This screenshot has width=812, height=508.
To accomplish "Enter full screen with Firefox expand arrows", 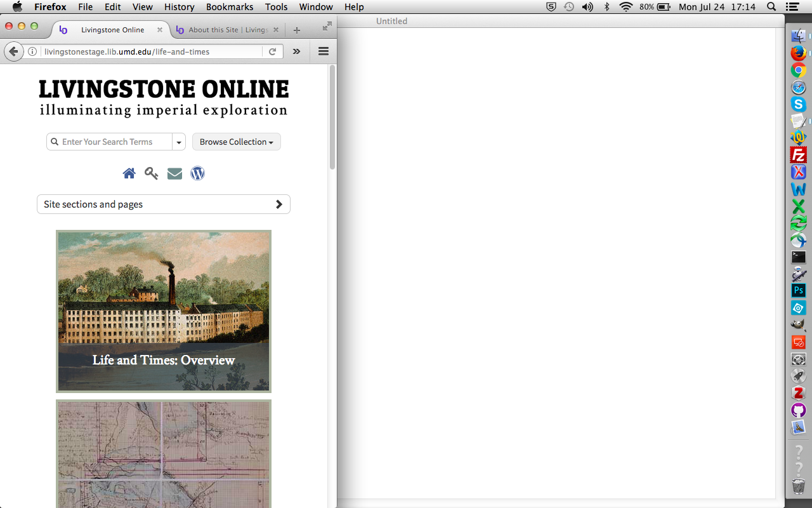I will [x=327, y=26].
